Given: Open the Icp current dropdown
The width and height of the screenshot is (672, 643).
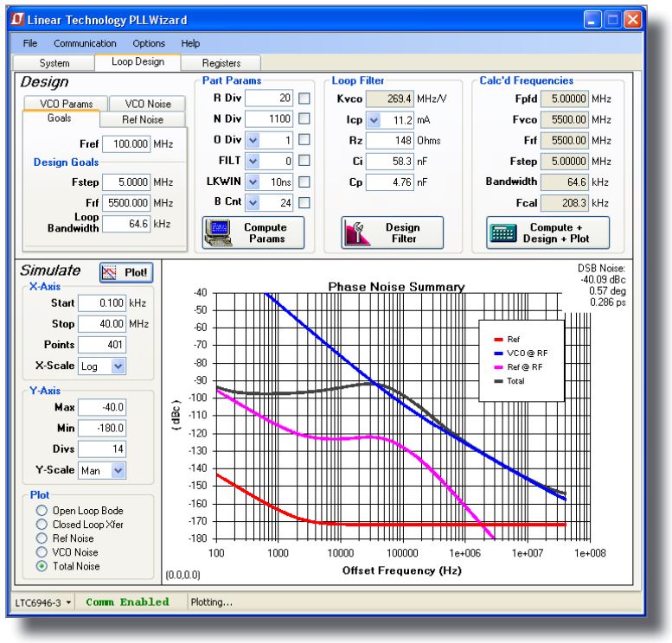Looking at the screenshot, I should (374, 120).
